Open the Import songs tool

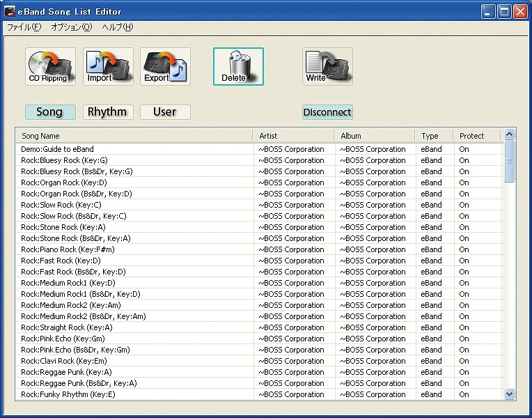tap(108, 66)
